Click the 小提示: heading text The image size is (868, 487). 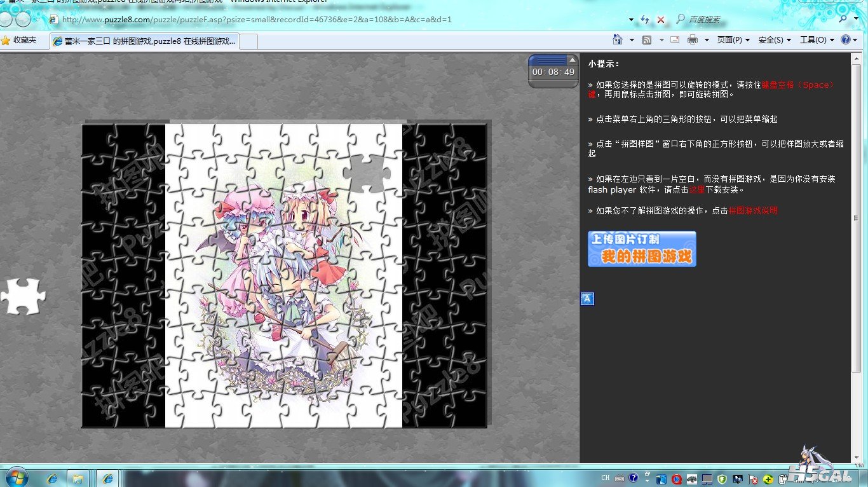(604, 64)
